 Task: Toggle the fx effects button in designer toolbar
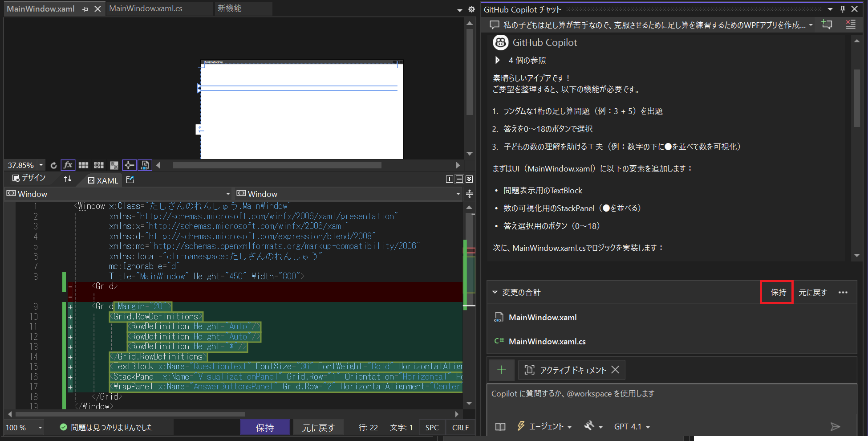[68, 165]
